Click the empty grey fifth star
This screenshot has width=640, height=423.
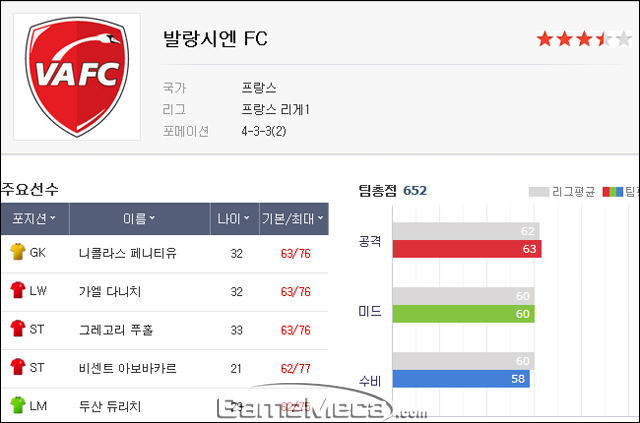tap(623, 39)
